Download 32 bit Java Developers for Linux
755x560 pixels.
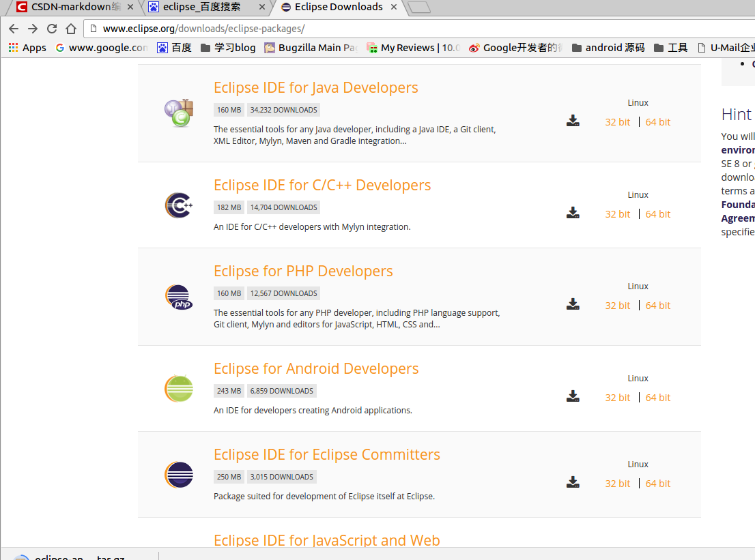tap(618, 122)
